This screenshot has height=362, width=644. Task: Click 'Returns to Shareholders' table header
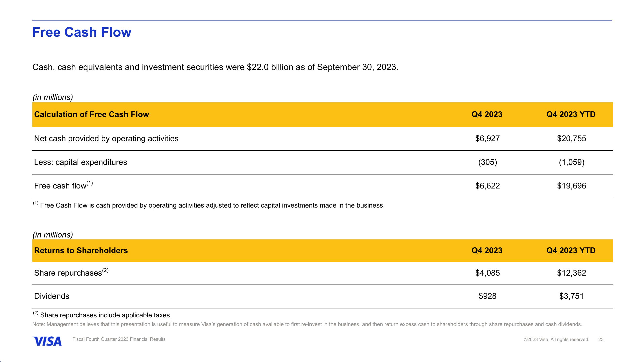pos(81,251)
